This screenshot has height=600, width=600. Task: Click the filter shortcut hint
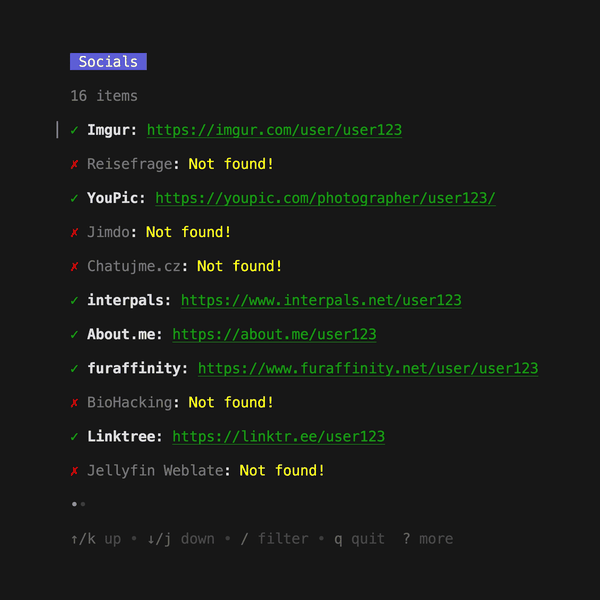274,539
